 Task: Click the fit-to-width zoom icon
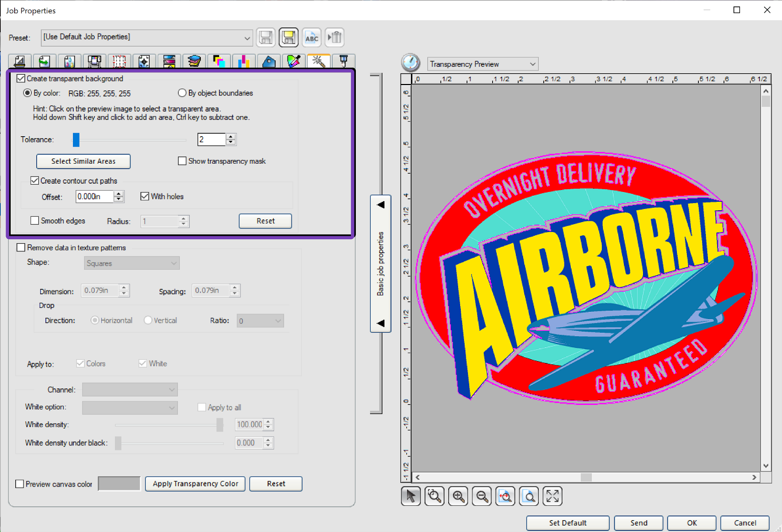pos(506,496)
